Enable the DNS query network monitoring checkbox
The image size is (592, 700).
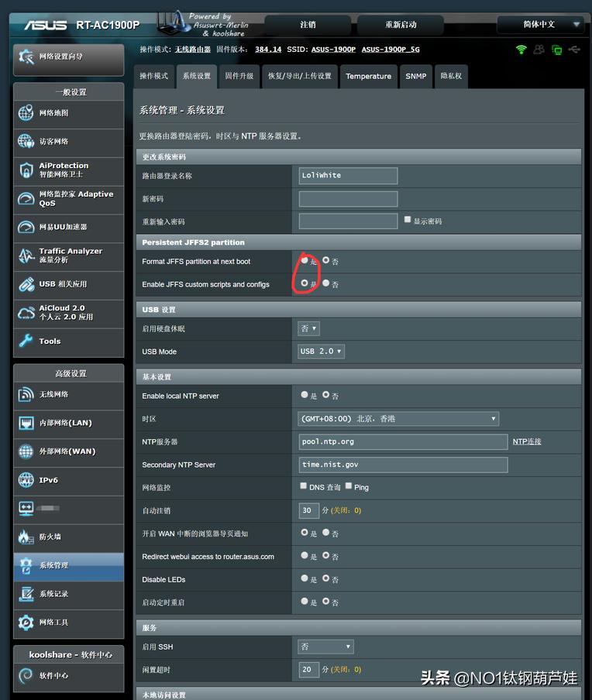pyautogui.click(x=304, y=486)
